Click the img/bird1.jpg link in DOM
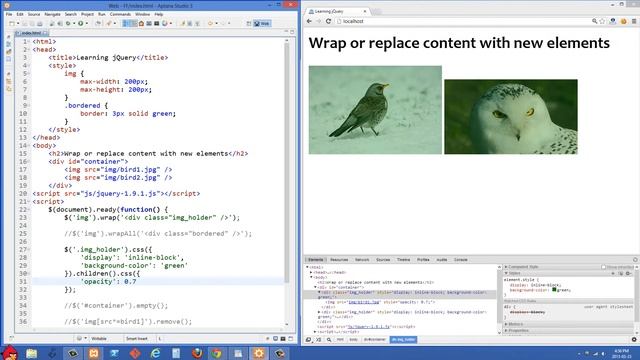This screenshot has height=360, width=640. [x=364, y=302]
